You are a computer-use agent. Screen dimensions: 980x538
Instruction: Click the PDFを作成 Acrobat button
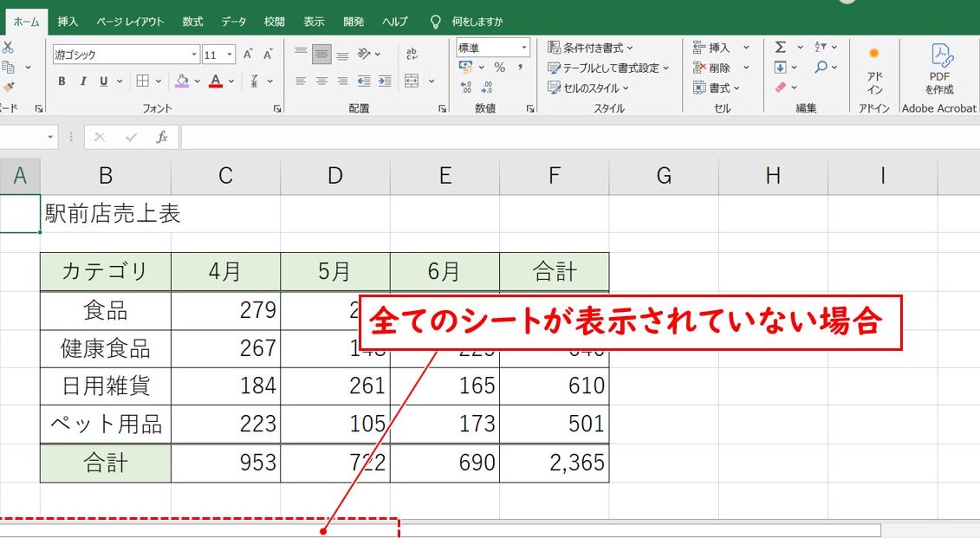[939, 69]
